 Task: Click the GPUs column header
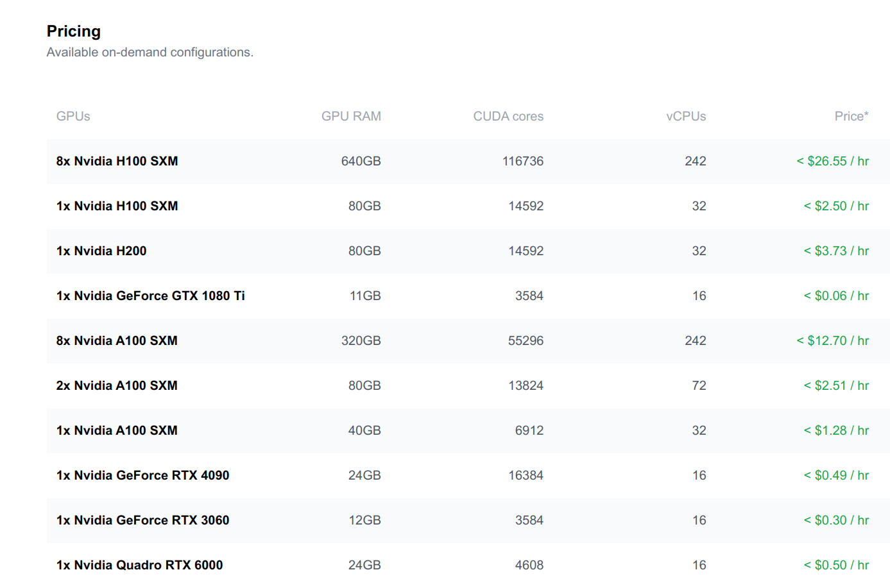(73, 116)
